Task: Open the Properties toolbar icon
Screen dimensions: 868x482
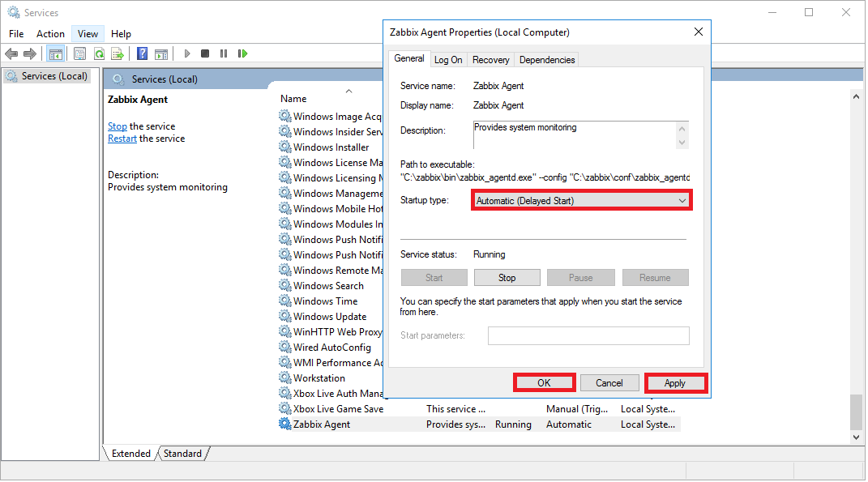Action: pos(79,53)
